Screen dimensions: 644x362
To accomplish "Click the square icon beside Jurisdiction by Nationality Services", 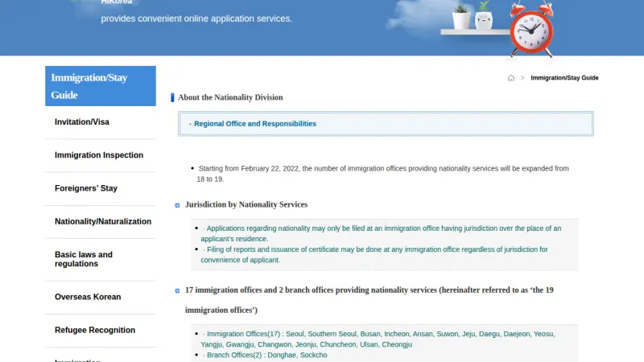I will click(177, 205).
